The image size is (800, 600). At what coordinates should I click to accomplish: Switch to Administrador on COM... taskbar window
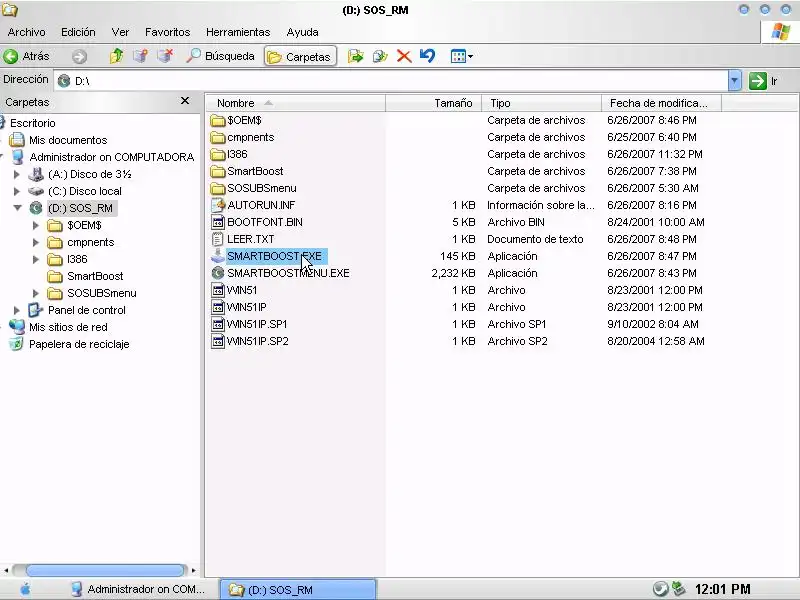[138, 589]
